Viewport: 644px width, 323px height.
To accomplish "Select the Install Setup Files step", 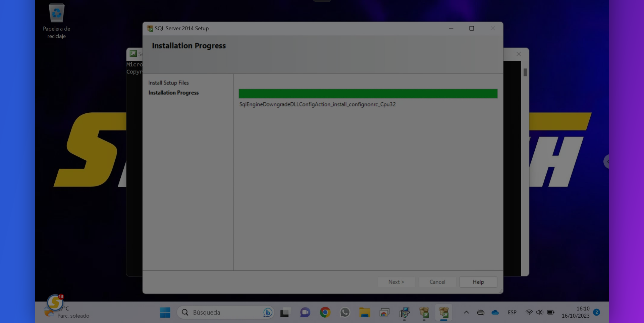I will 169,83.
